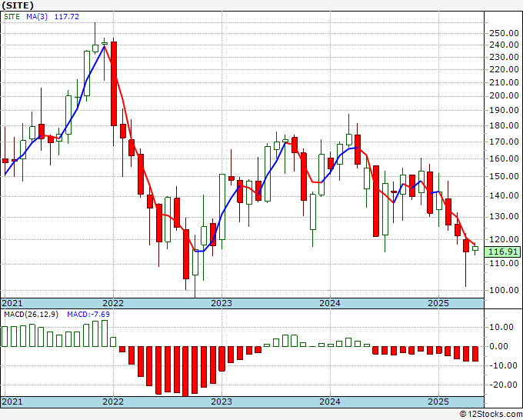523x420 pixels.
Task: Click the current price tag 116.91
Action: pos(503,252)
